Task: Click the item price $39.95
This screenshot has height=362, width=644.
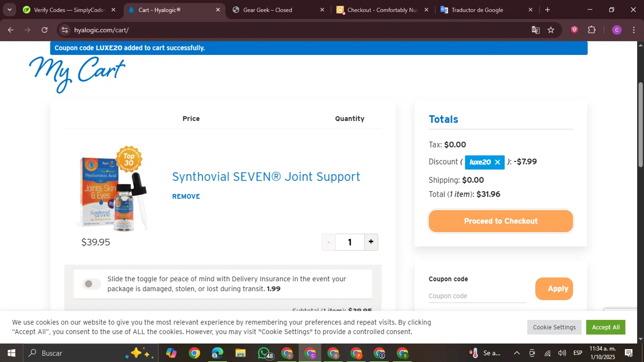Action: tap(96, 242)
